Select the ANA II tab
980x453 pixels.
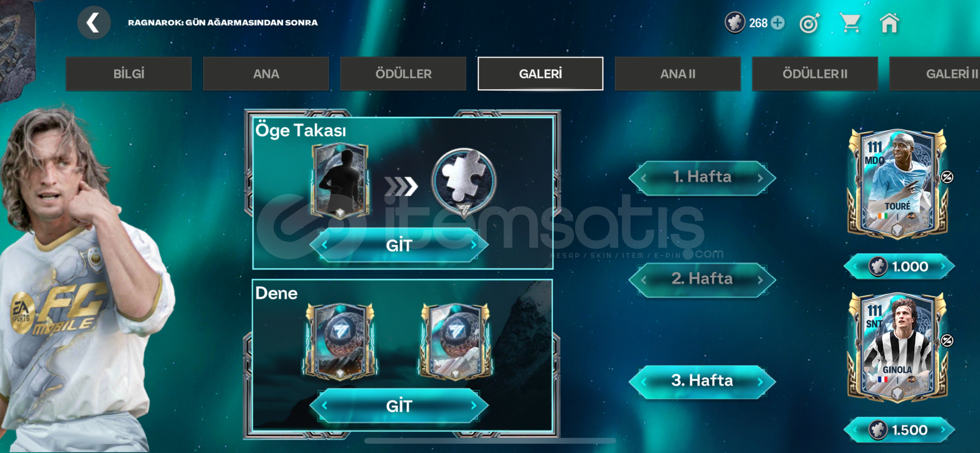[678, 74]
